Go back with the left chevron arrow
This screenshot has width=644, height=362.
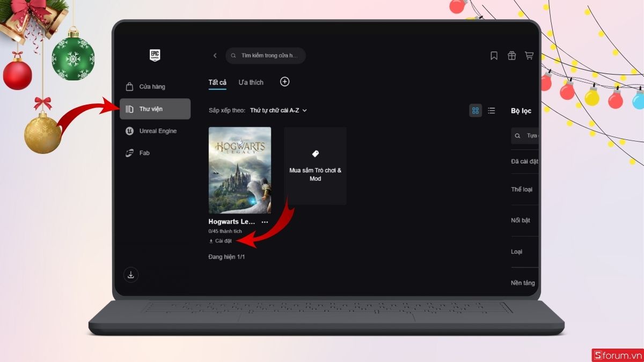click(x=215, y=56)
